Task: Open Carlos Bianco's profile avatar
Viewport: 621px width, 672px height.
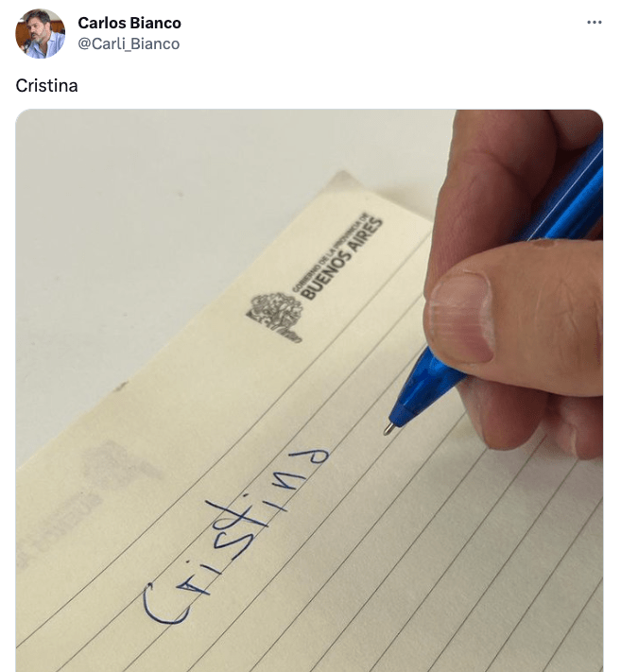Action: tap(41, 33)
